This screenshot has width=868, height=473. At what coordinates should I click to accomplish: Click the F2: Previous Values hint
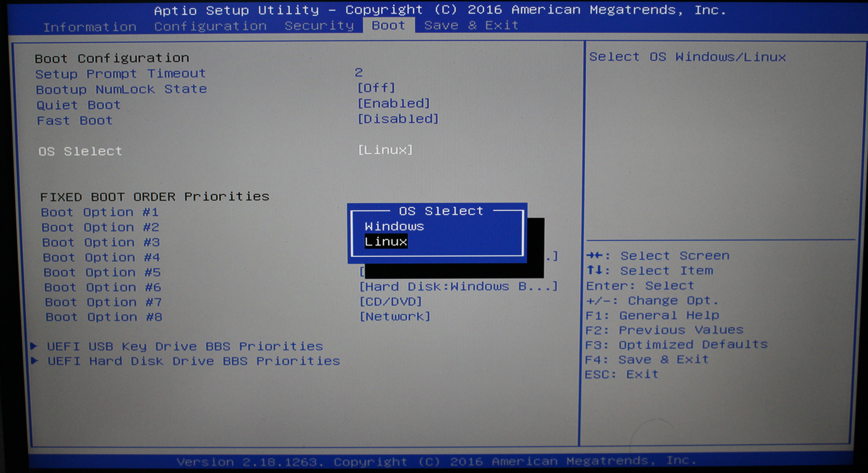(x=664, y=330)
